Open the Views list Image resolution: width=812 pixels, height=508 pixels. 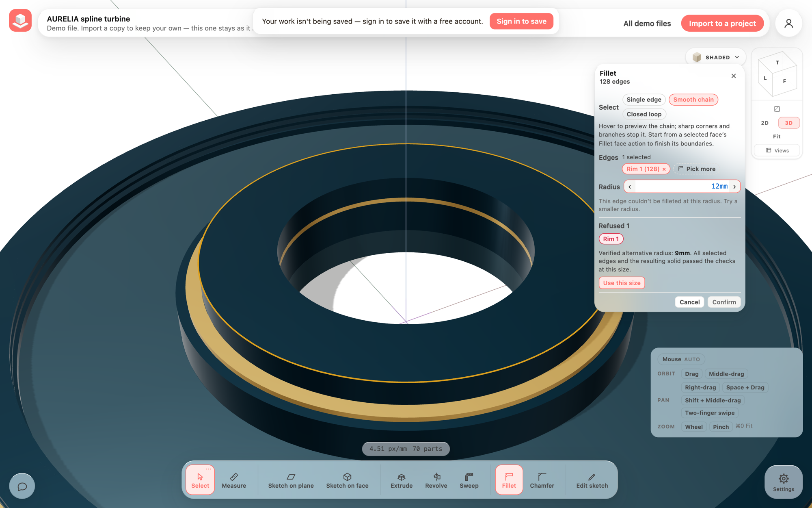point(777,150)
